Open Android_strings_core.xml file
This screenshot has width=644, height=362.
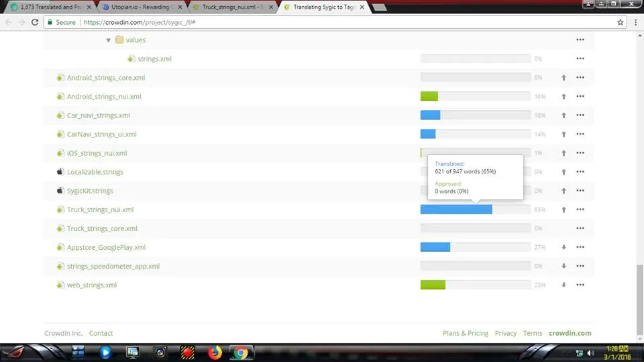tap(106, 78)
